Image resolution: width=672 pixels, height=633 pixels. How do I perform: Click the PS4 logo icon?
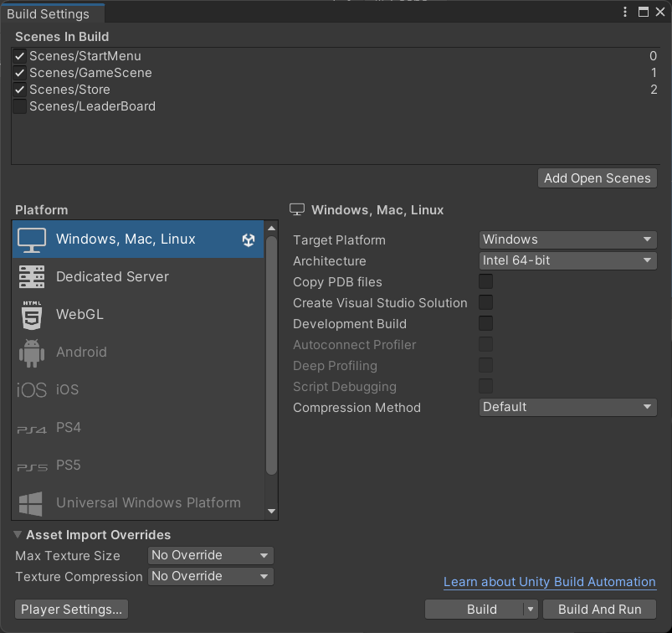pos(31,430)
